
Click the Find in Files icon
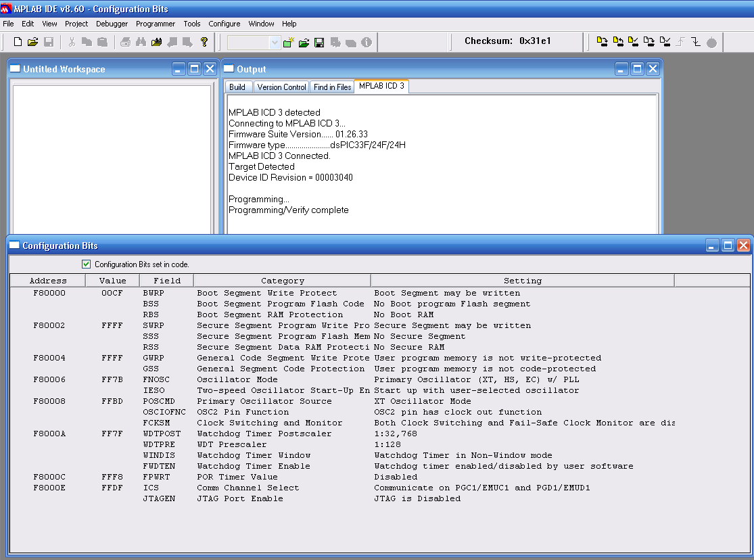point(156,43)
